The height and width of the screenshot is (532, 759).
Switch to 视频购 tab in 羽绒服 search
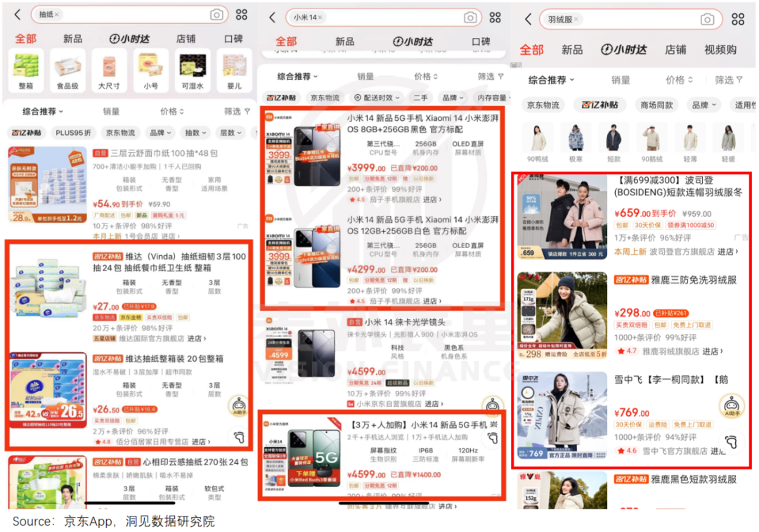pos(721,49)
